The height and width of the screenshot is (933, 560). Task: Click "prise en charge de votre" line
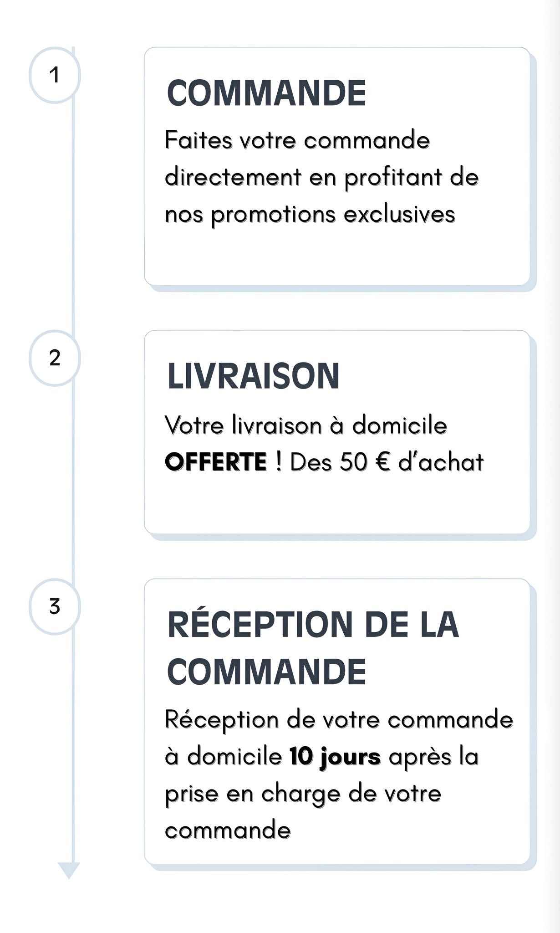tap(303, 794)
